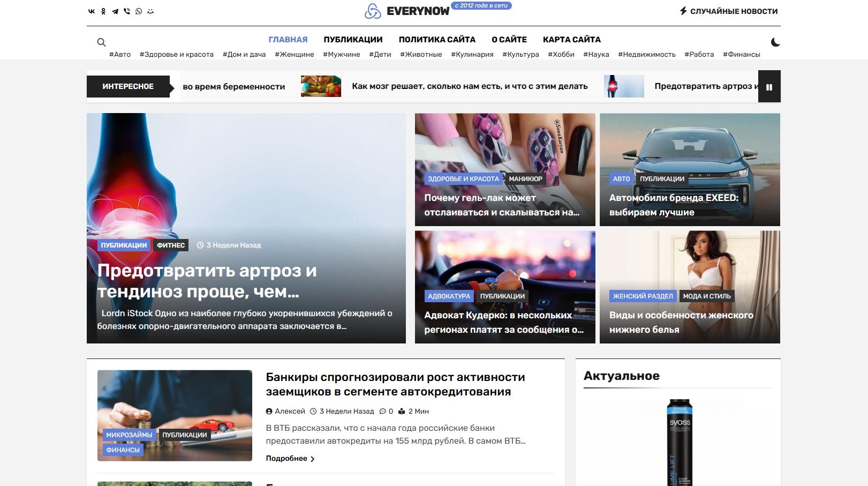868x486 pixels.
Task: Open the large article Предотвратить артроз и тендиноз
Action: click(207, 281)
